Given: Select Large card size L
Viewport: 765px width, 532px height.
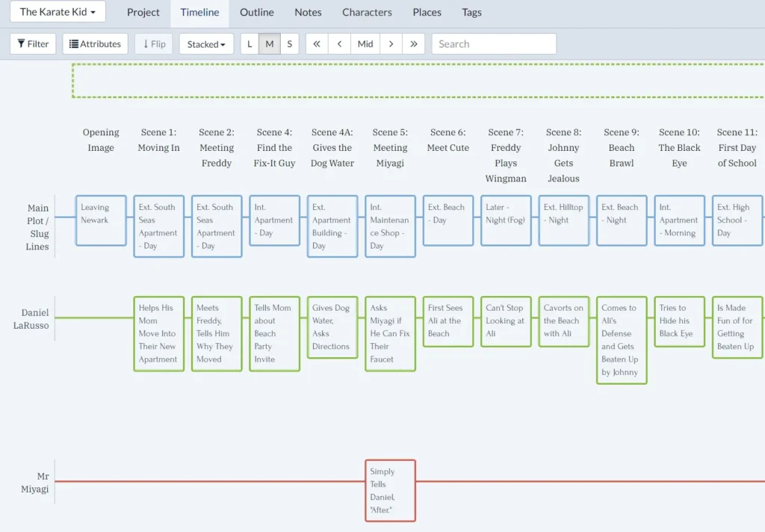Looking at the screenshot, I should point(250,44).
